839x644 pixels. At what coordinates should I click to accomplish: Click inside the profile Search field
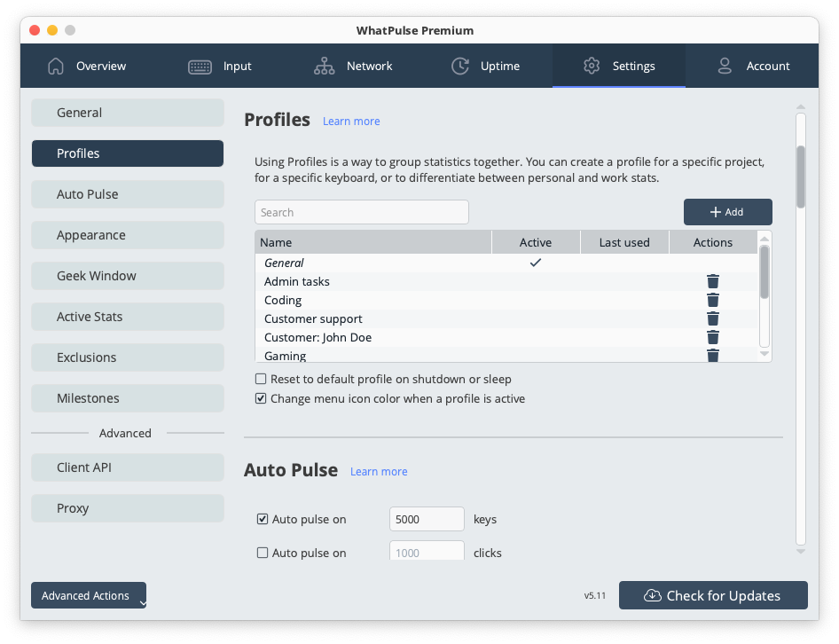tap(361, 212)
